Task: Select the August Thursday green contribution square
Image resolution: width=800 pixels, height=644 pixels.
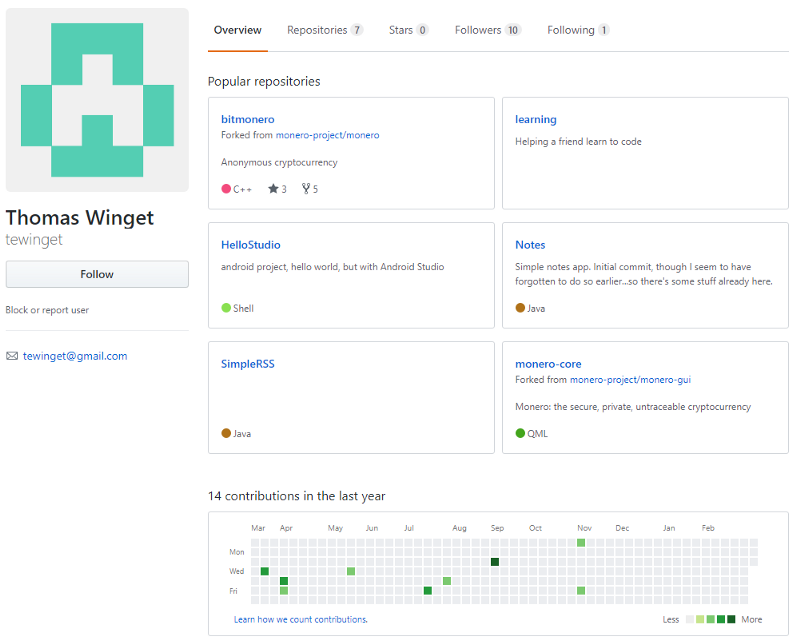Action: [x=446, y=581]
